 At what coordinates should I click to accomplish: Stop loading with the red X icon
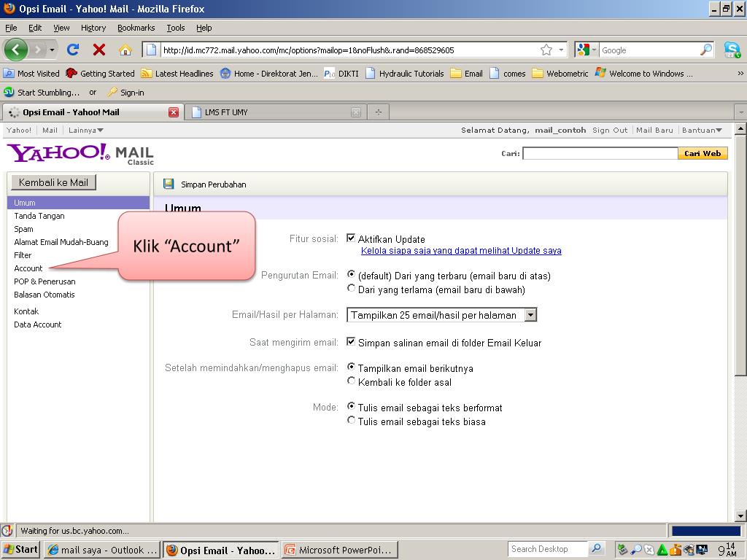click(99, 50)
